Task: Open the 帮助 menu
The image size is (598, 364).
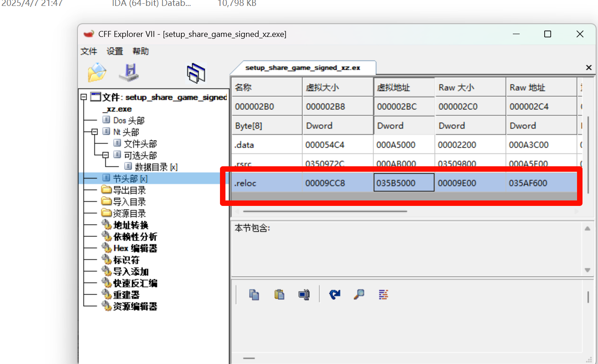Action: [x=141, y=51]
